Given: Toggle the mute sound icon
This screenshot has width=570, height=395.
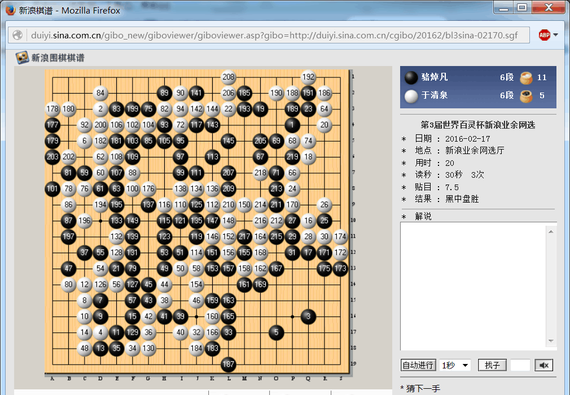Looking at the screenshot, I should click(x=544, y=365).
